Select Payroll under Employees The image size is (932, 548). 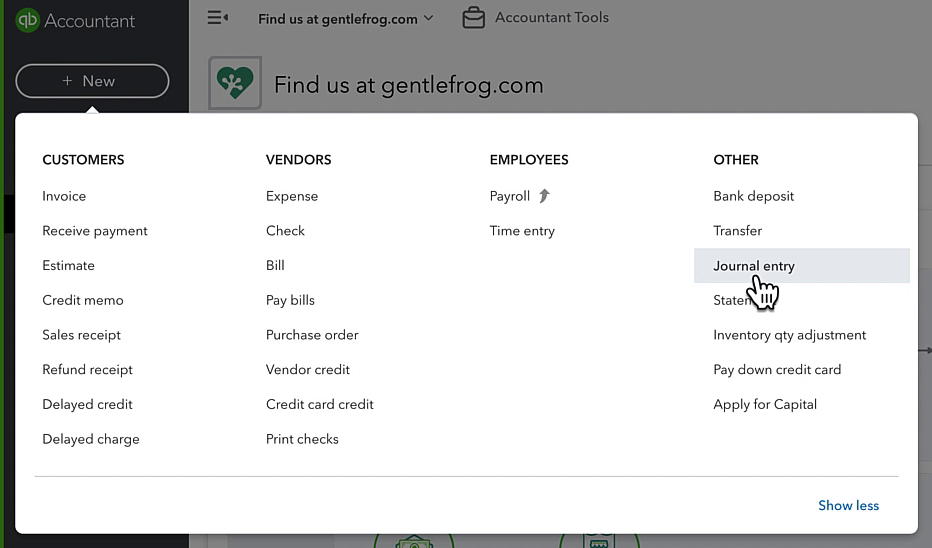pos(509,196)
